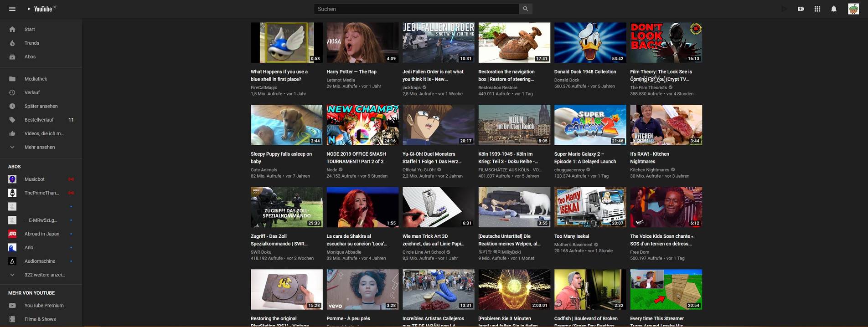Image resolution: width=868 pixels, height=327 pixels.
Task: Click the Start home icon
Action: pos(12,29)
